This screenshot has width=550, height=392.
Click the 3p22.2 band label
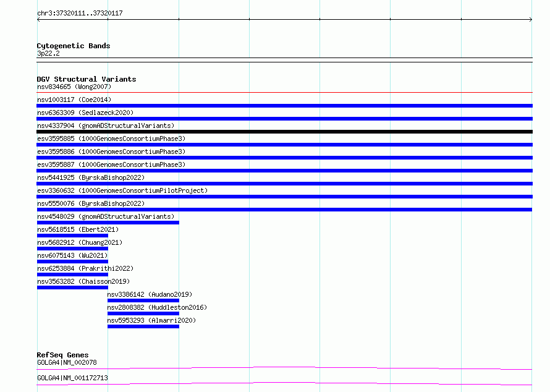(48, 53)
